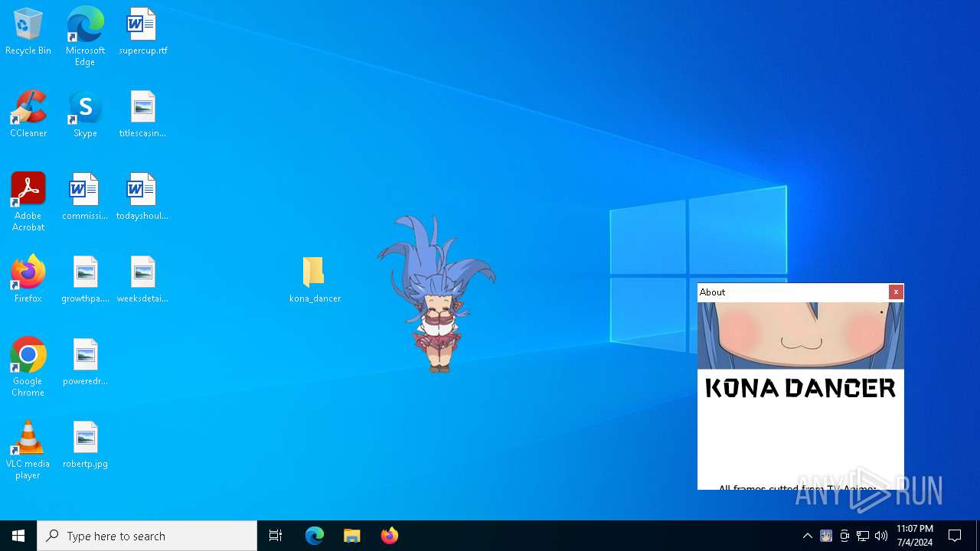Open the clock showing 11:07 PM
Viewport: 980px width, 551px height.
tap(914, 536)
